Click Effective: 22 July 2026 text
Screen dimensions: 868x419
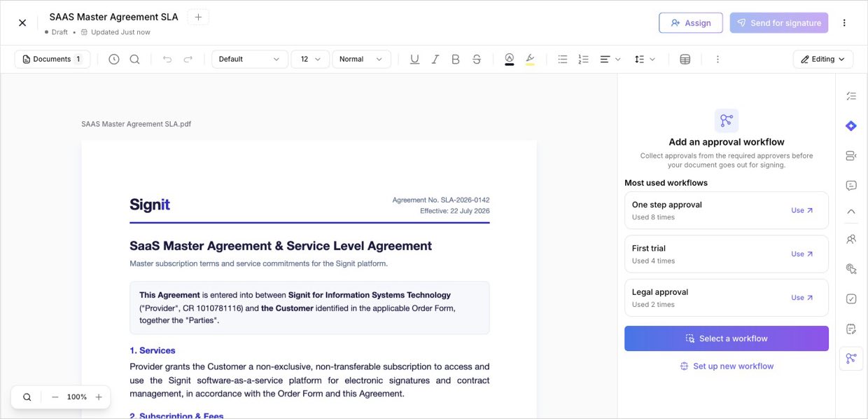pyautogui.click(x=455, y=211)
